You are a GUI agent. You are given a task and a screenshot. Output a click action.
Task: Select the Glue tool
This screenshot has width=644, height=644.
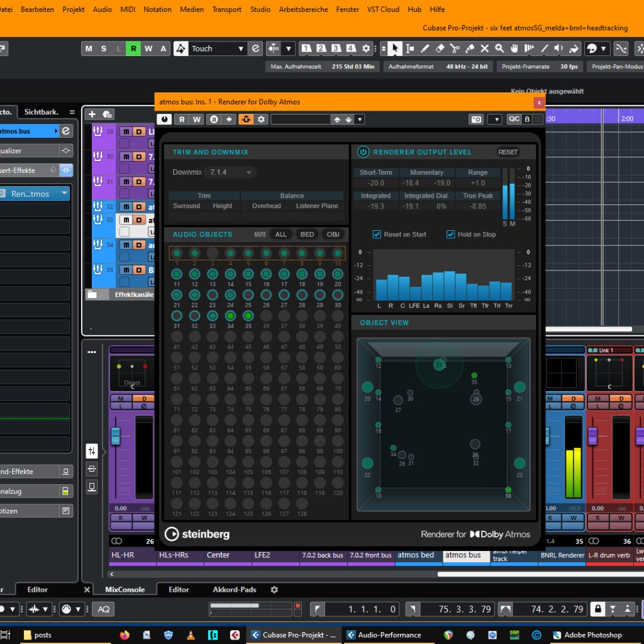tap(470, 48)
